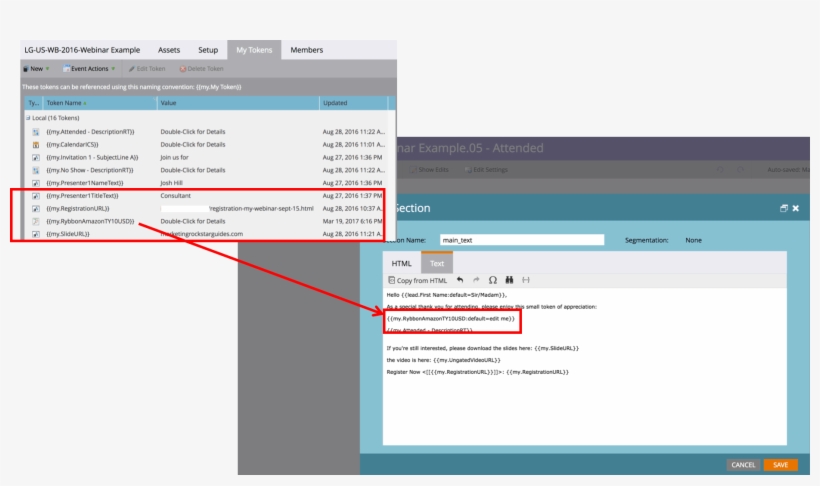Select token {{my.Presenter1TitleText}}
This screenshot has height=486, width=820.
(x=82, y=196)
